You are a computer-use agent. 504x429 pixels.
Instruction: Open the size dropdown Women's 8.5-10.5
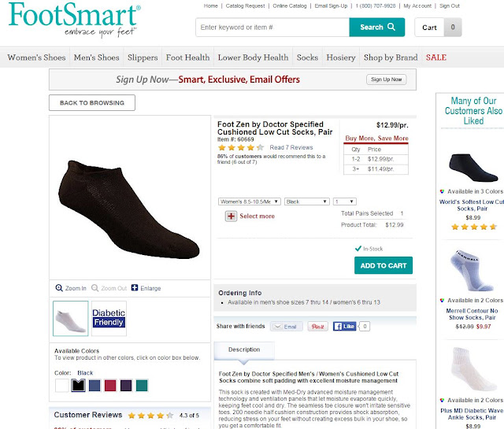249,202
